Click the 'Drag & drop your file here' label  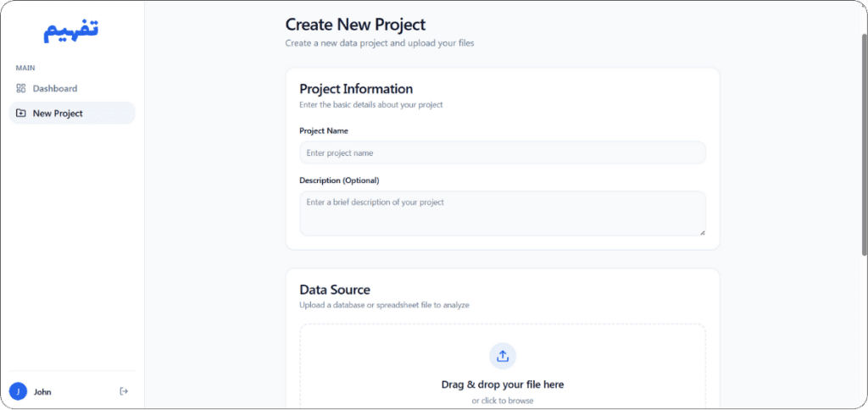[x=503, y=385]
